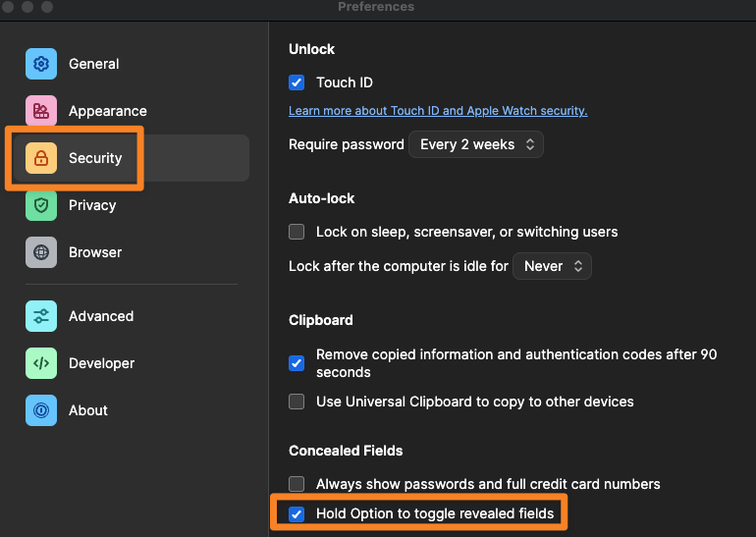
Task: Disable removing copied information after 90 seconds
Action: coord(297,363)
